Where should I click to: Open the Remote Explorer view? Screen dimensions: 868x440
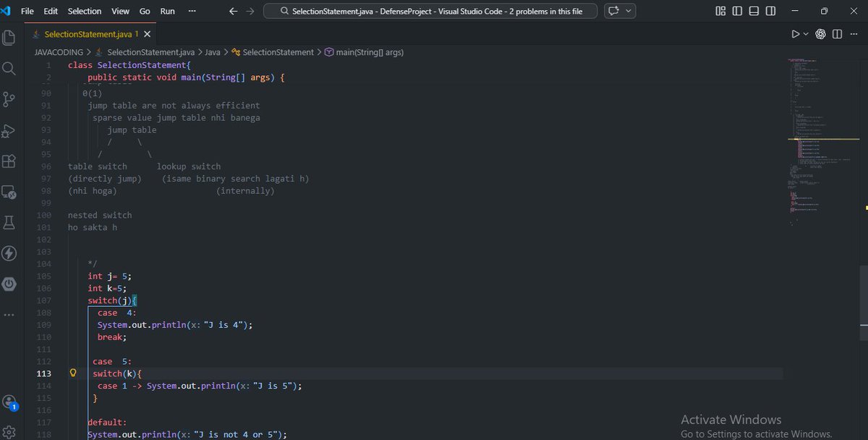click(9, 192)
